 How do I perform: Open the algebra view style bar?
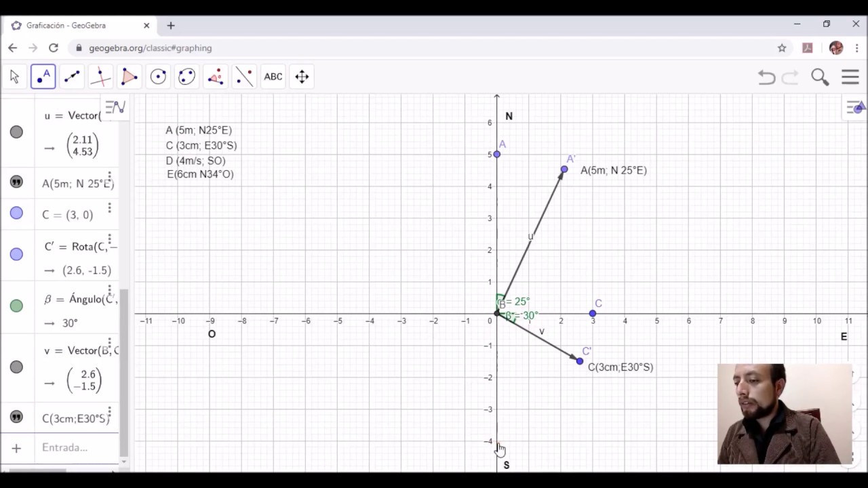115,107
